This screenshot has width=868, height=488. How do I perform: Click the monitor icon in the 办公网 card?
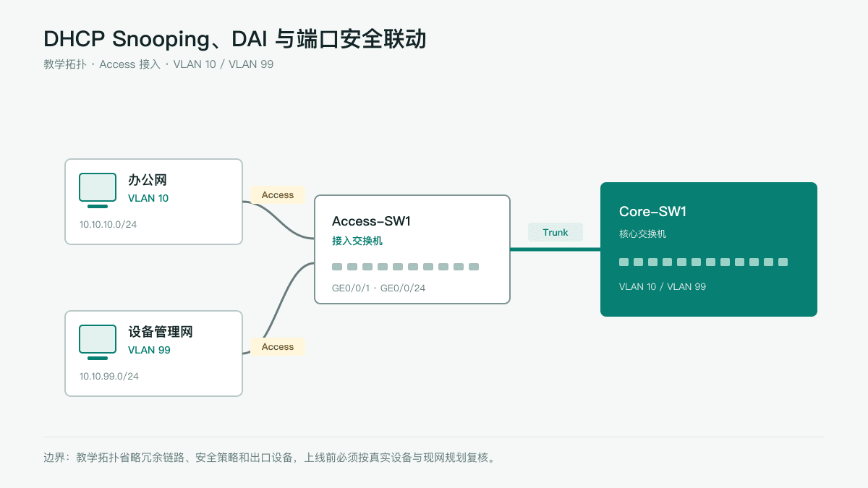(98, 190)
